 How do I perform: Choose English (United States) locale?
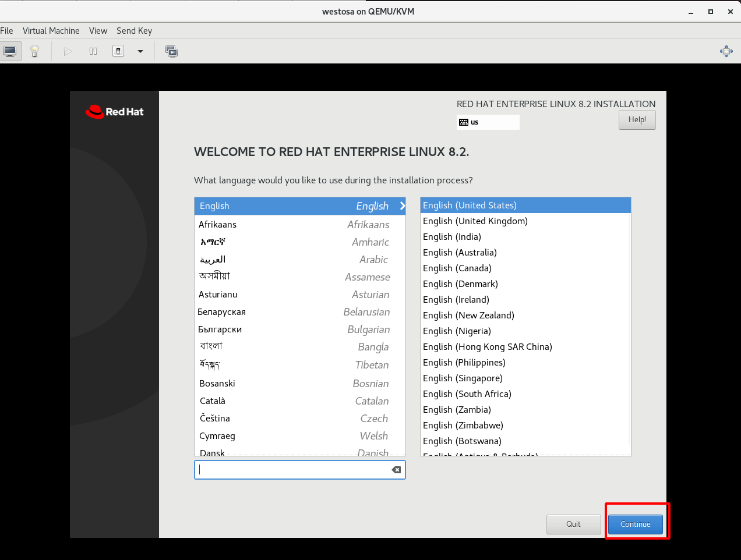point(525,205)
